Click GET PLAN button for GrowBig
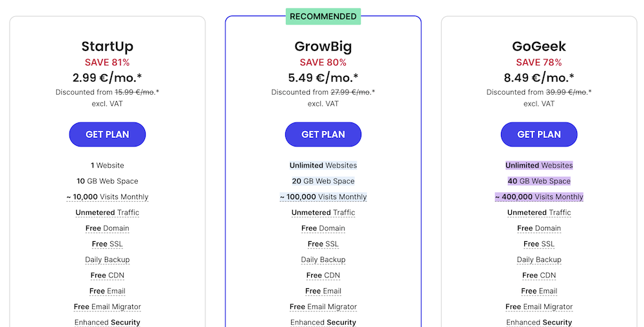This screenshot has height=327, width=644. click(323, 134)
